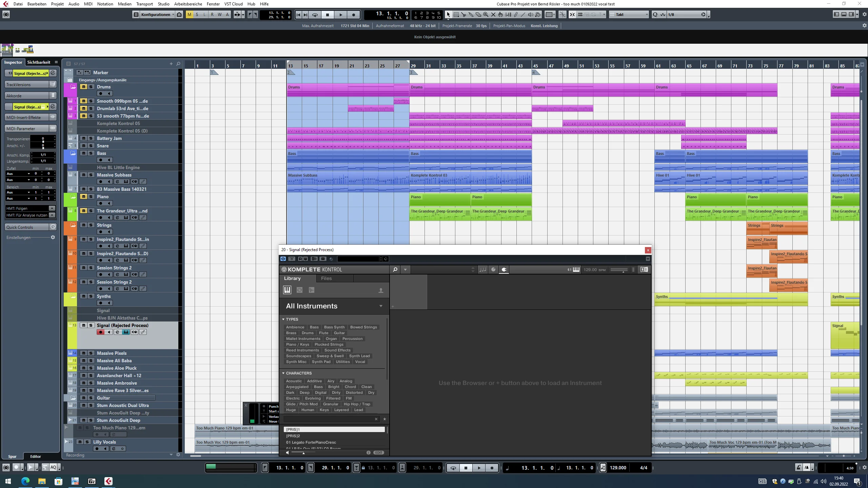The width and height of the screenshot is (868, 488).
Task: Select the Glue tool
Action: 471,15
